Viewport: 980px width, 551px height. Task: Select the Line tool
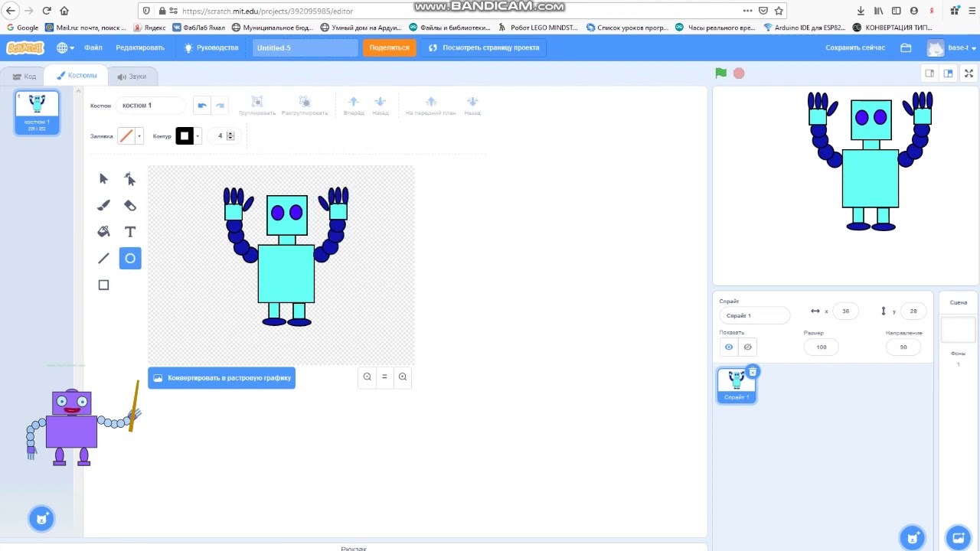click(103, 259)
